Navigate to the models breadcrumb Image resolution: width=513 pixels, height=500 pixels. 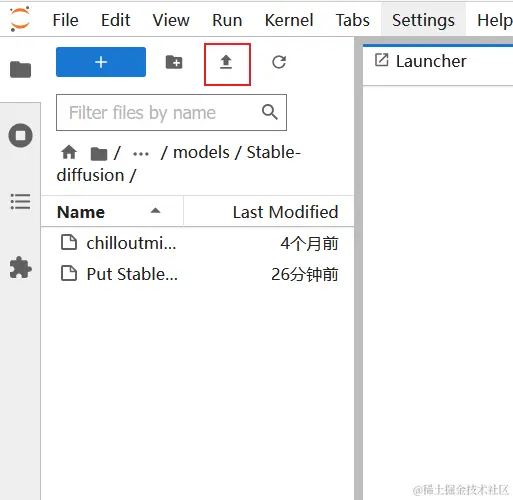201,153
